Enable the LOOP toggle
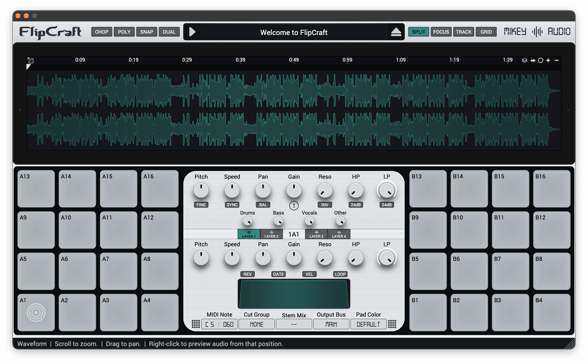 tap(340, 274)
